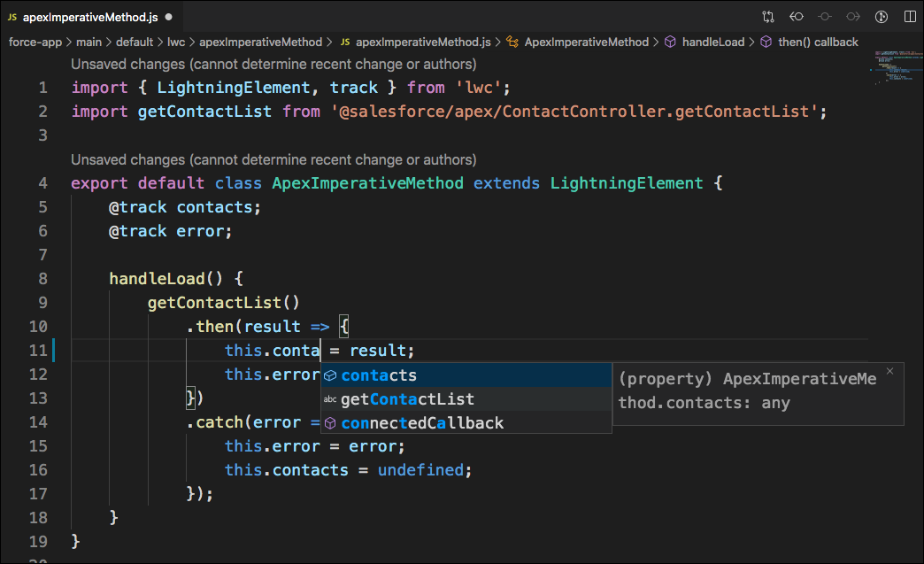Click 'error;' at end of line 15

376,446
